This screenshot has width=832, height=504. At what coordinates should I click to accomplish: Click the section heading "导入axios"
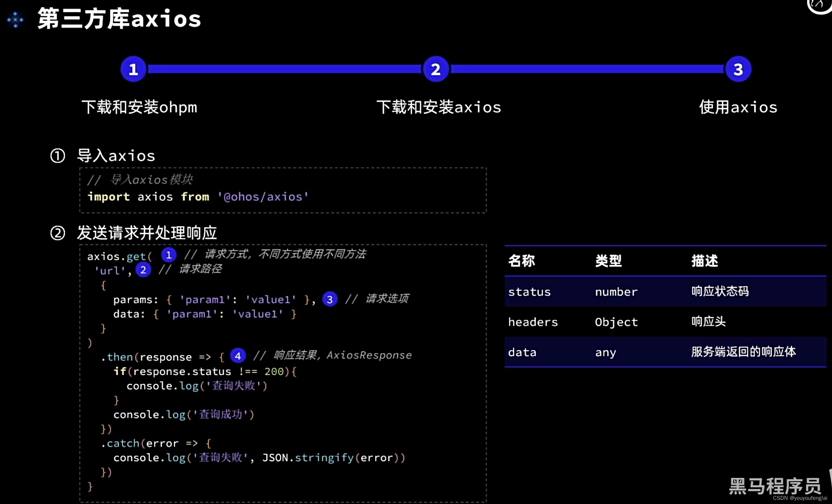116,156
